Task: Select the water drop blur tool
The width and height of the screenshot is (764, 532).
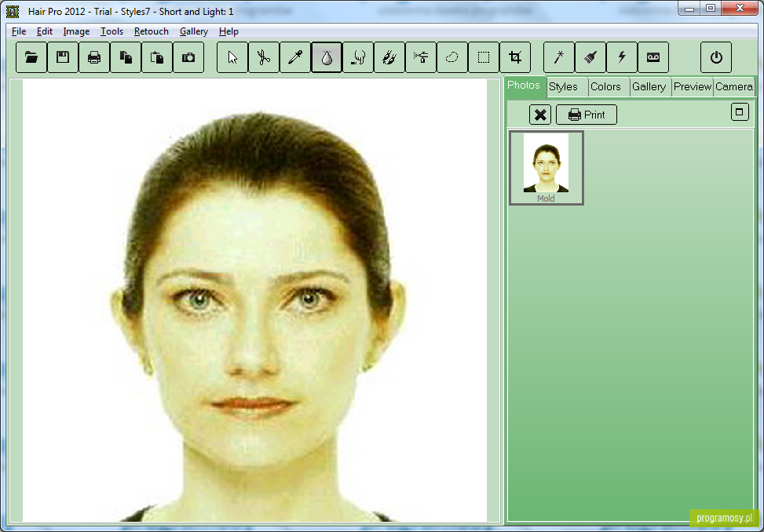Action: coord(327,57)
